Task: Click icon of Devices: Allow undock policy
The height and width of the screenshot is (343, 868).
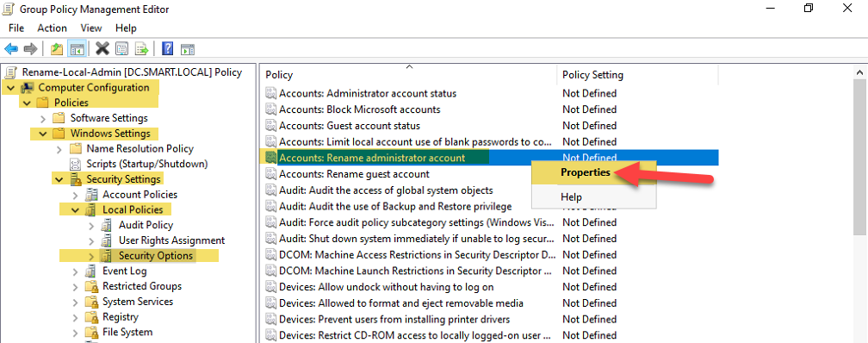Action: (270, 287)
